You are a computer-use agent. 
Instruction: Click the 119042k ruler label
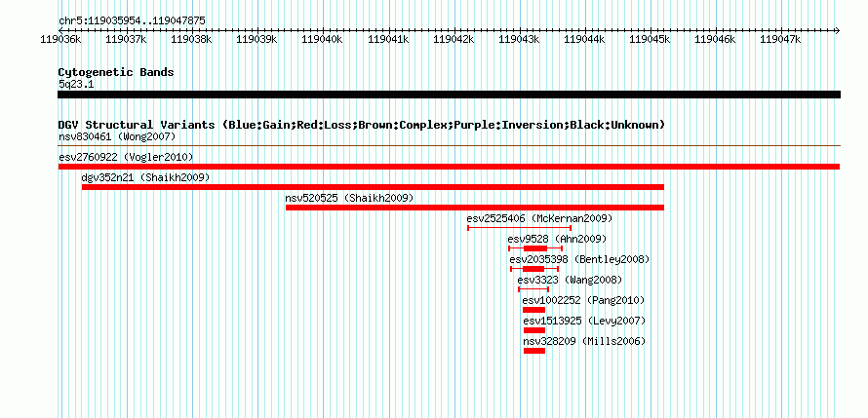tap(454, 39)
